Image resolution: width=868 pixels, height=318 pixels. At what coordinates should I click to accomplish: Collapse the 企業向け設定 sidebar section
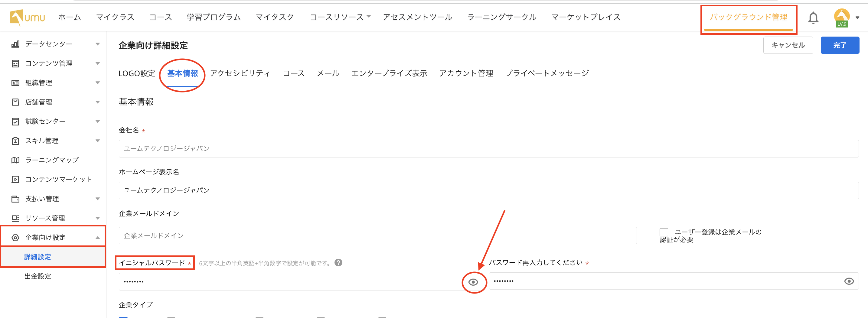click(98, 238)
